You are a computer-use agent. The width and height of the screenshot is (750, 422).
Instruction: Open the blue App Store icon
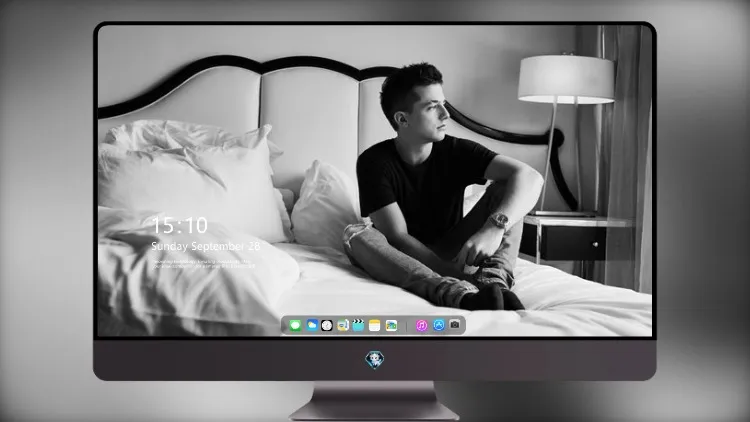[x=439, y=325]
